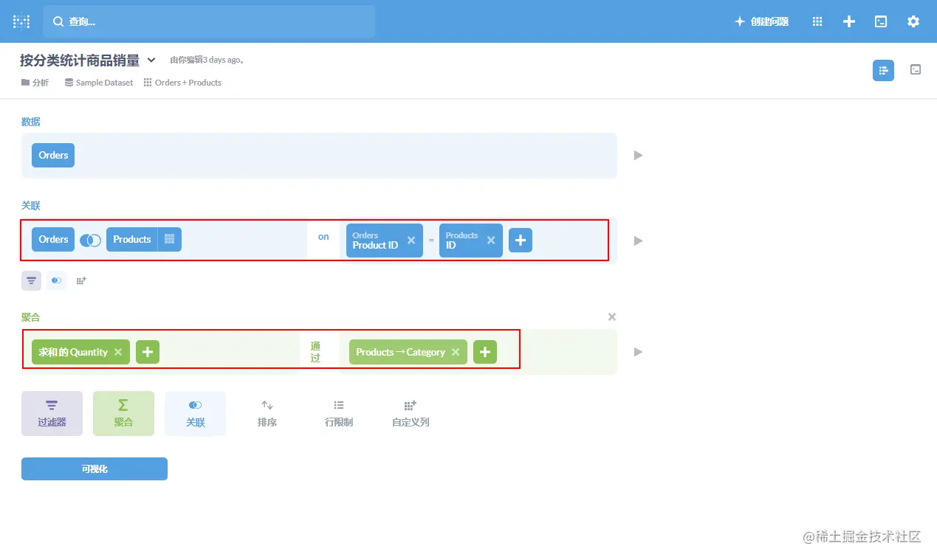This screenshot has width=937, height=560.
Task: Open the 分析 collection link
Action: [35, 83]
